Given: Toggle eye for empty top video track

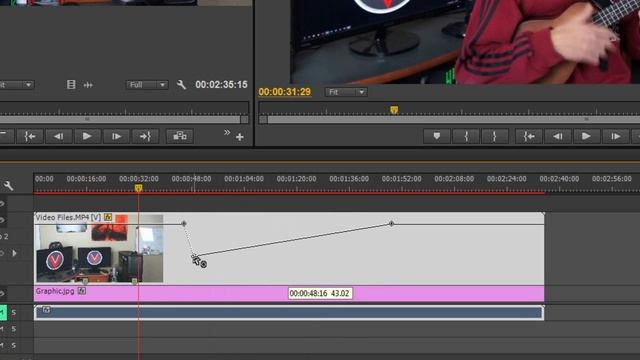Looking at the screenshot, I should 2,203.
